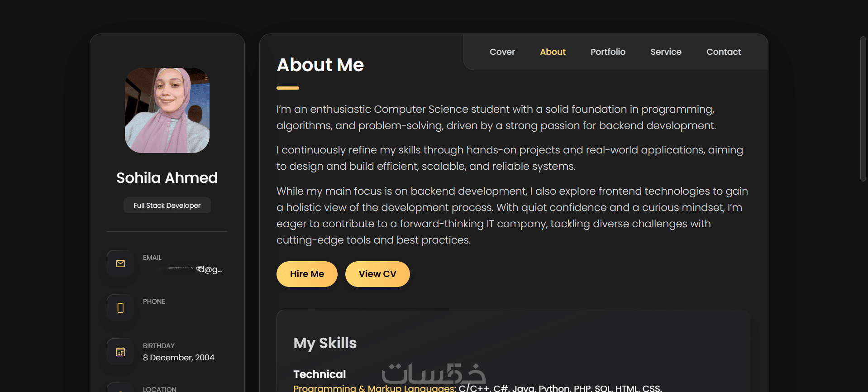The height and width of the screenshot is (392, 868).
Task: Click the My Skills heading
Action: (325, 343)
